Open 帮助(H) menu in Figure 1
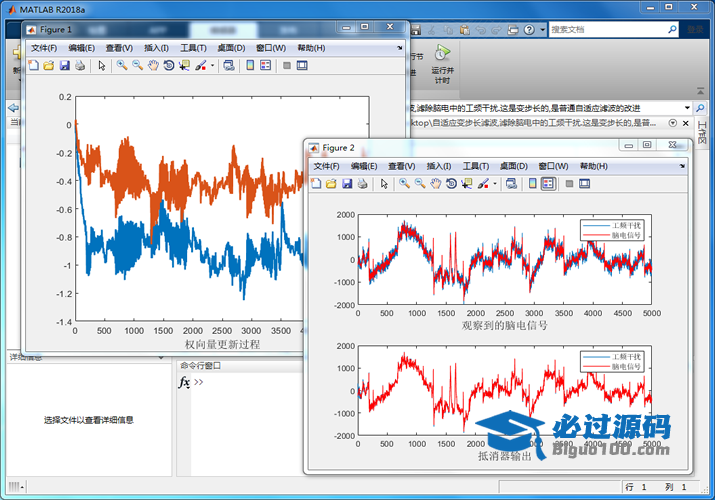This screenshot has width=715, height=500. 311,48
